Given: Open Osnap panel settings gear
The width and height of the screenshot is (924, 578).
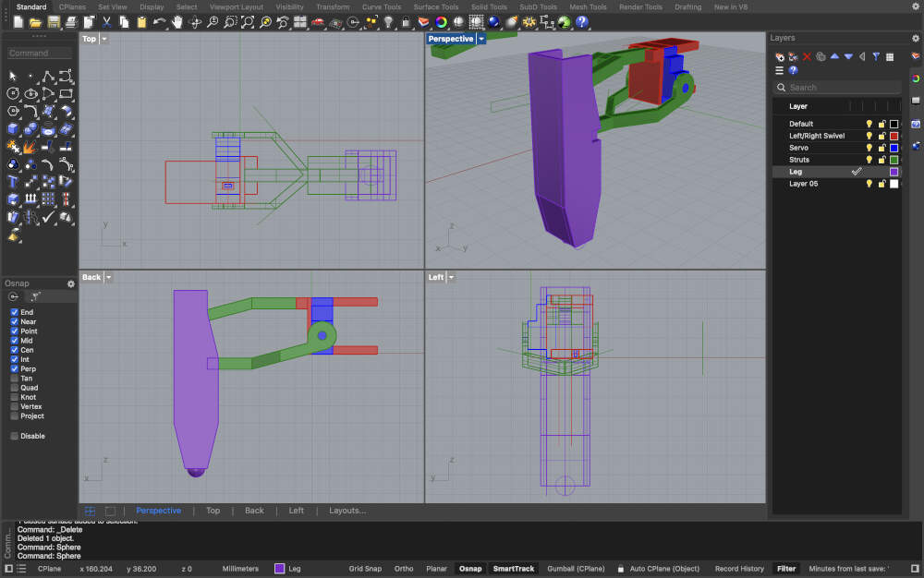Looking at the screenshot, I should 71,283.
